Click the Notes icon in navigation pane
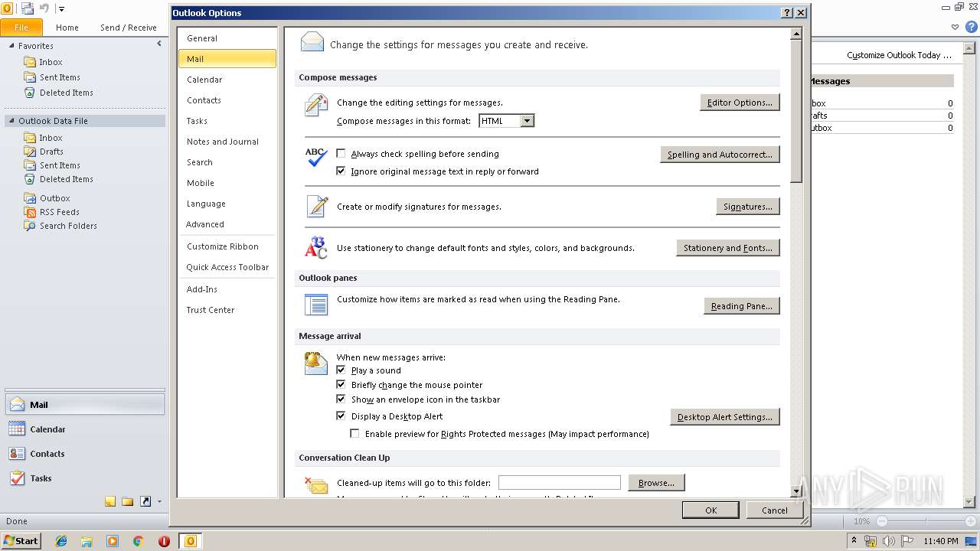 [110, 502]
